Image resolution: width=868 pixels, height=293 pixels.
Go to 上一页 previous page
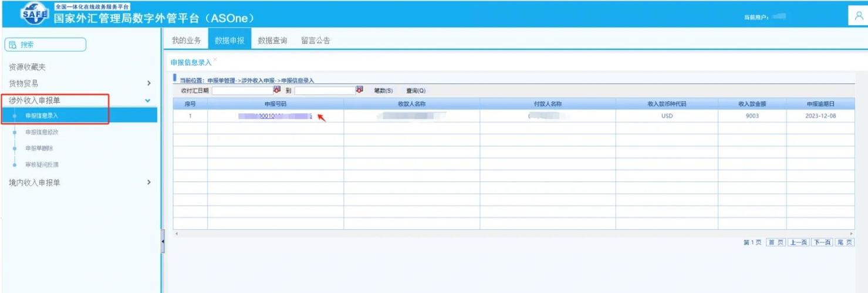798,243
